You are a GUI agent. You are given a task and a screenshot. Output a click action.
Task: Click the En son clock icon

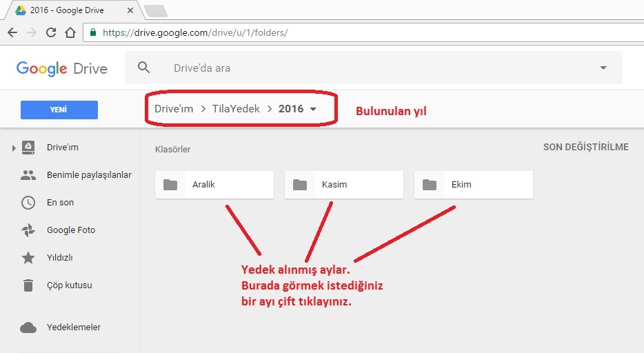(x=28, y=203)
